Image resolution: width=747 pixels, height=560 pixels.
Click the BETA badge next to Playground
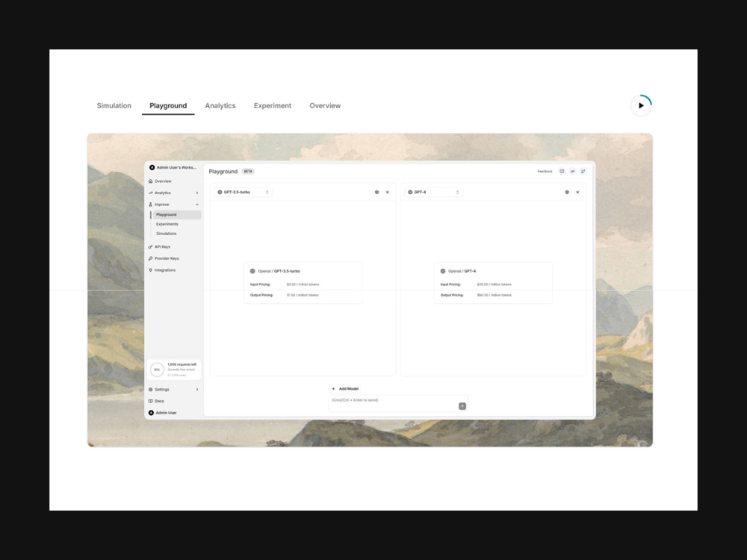tap(248, 172)
